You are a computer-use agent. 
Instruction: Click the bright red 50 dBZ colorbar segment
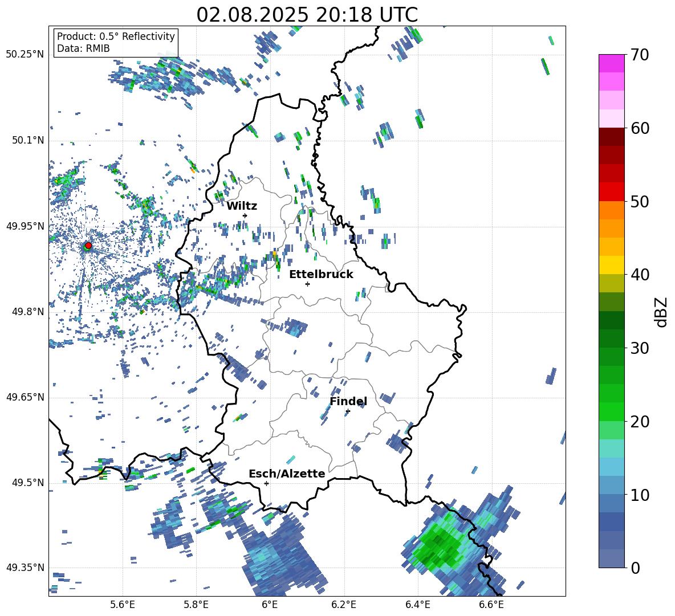click(x=611, y=192)
